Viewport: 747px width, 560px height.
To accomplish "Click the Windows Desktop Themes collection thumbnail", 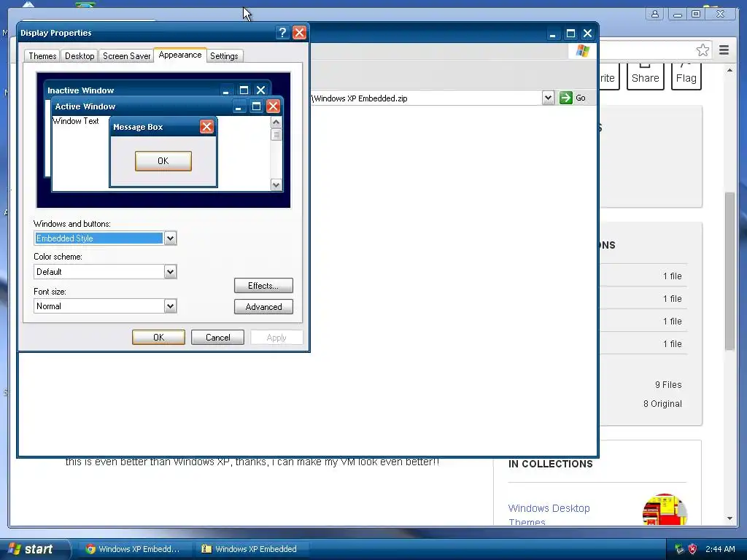I will (665, 509).
